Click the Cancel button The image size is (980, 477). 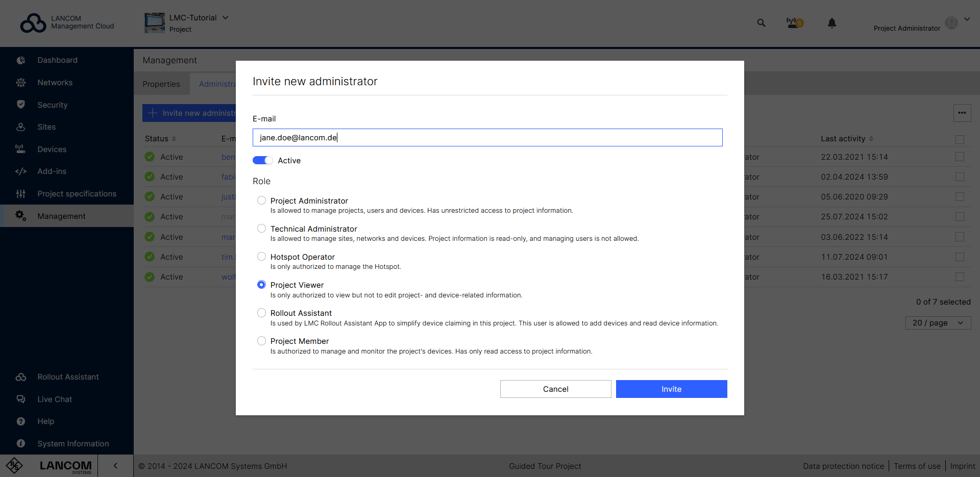pos(556,389)
